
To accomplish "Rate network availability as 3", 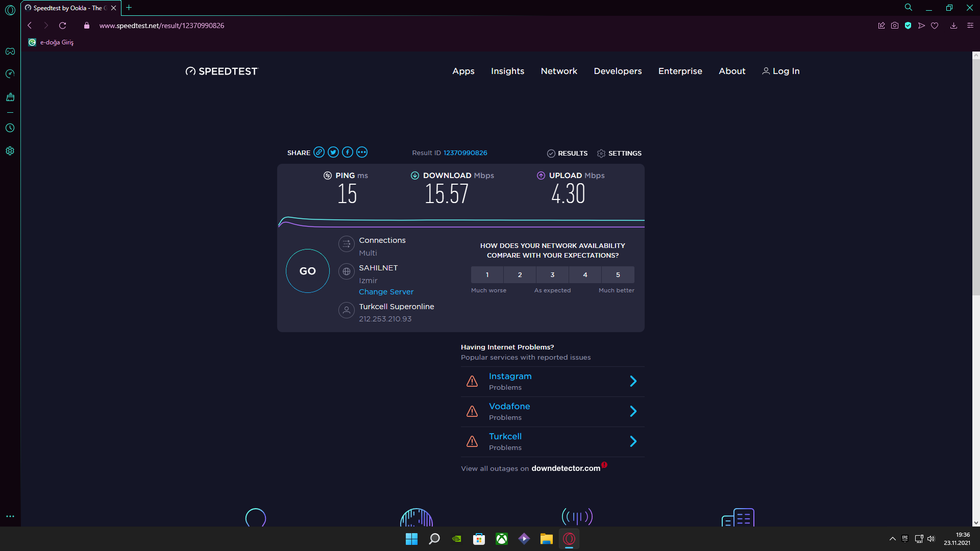I will click(552, 274).
